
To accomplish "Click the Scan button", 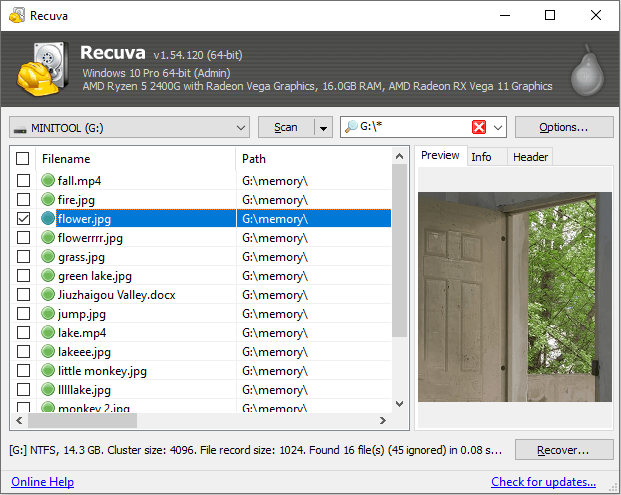I will tap(286, 128).
